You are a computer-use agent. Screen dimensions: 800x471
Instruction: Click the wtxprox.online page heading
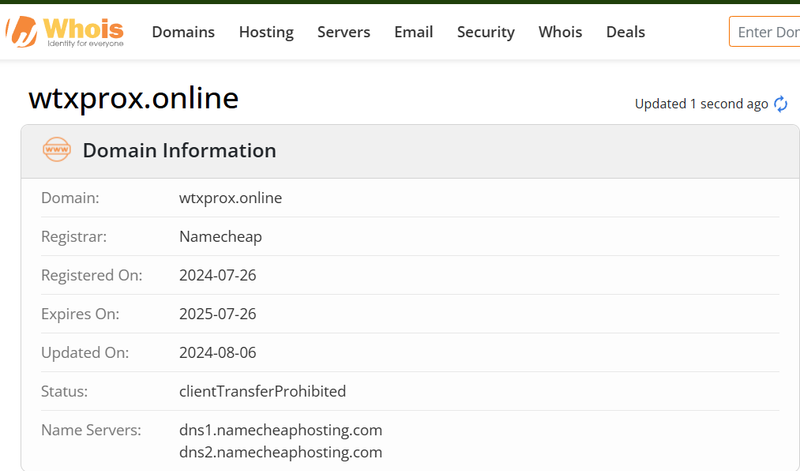click(134, 98)
